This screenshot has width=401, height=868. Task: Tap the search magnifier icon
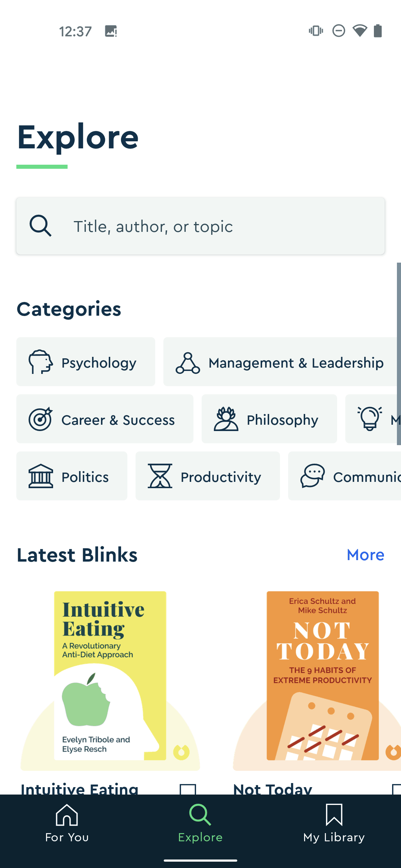click(40, 226)
